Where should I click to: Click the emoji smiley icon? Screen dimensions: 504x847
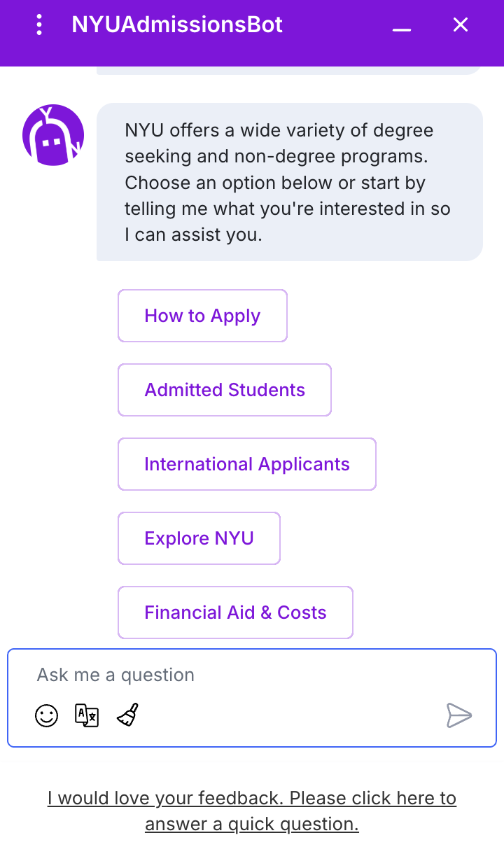coord(47,715)
